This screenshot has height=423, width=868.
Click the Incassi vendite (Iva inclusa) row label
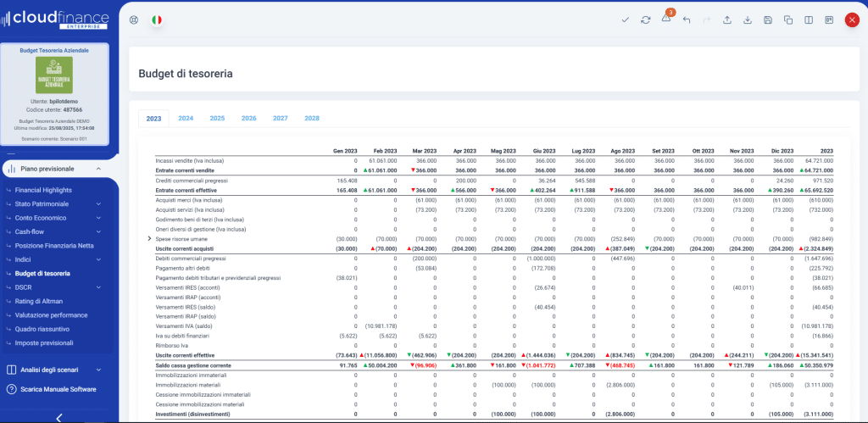click(x=191, y=160)
